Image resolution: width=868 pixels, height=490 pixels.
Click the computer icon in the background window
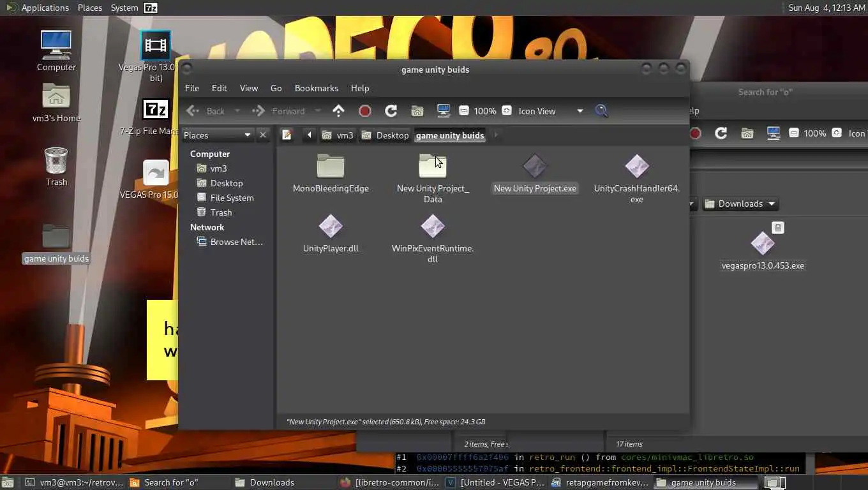tap(774, 133)
